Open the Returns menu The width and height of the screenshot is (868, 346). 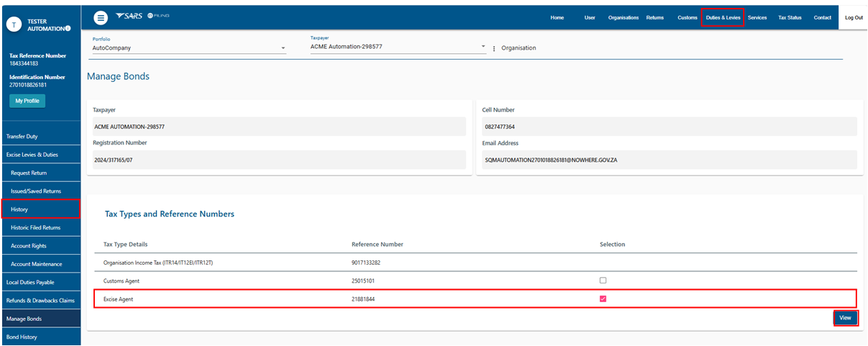tap(655, 17)
